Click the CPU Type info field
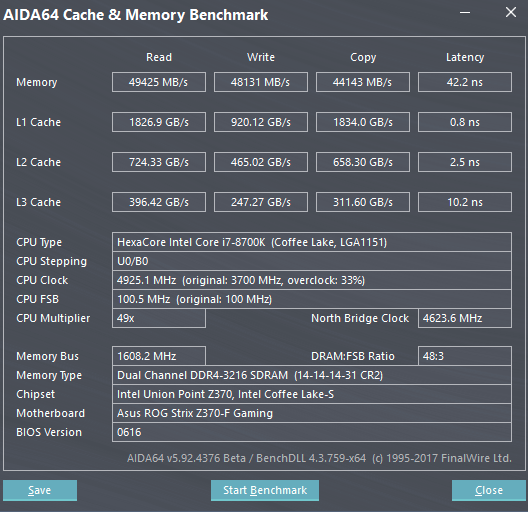Screen dimensions: 528x512 [x=312, y=242]
